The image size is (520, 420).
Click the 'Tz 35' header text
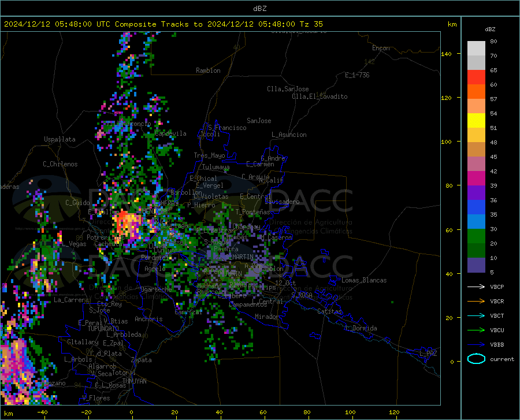point(311,24)
